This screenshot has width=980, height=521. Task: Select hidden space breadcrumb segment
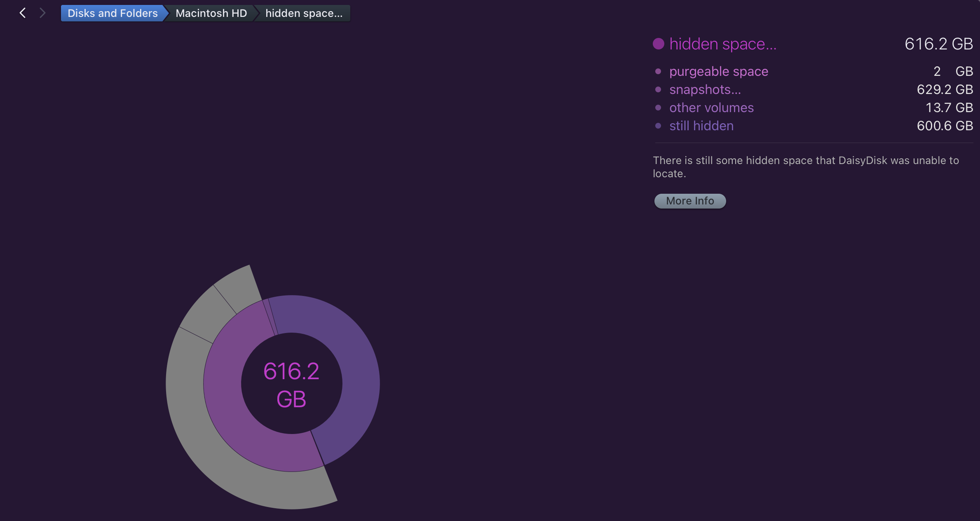(x=304, y=13)
